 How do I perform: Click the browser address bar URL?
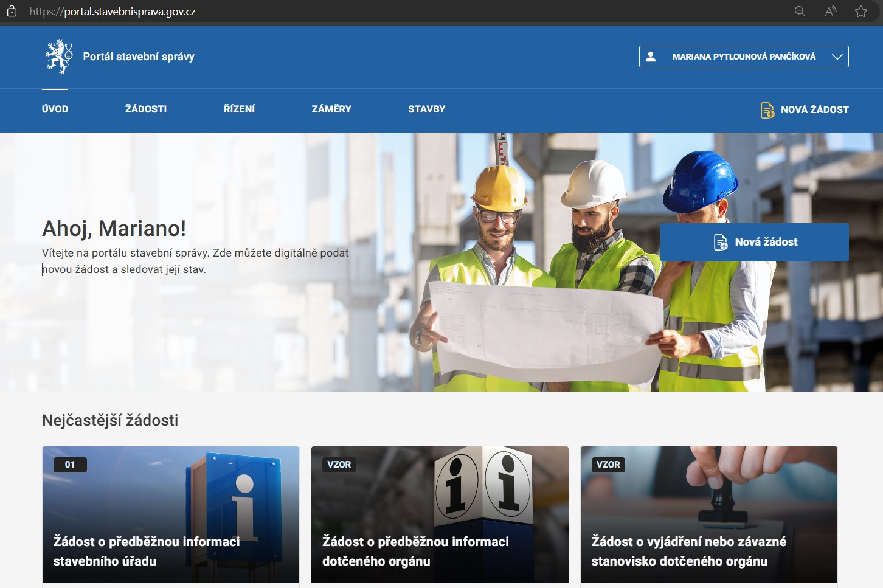click(x=113, y=12)
